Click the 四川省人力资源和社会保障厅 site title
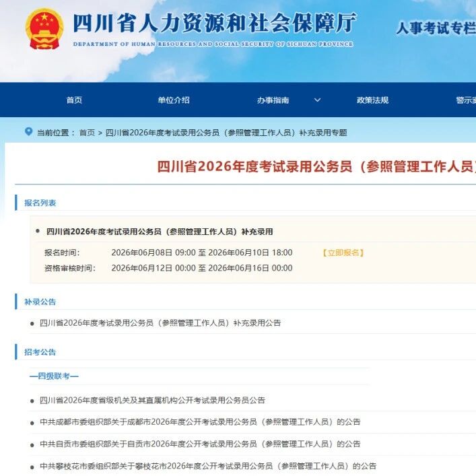This screenshot has height=476, width=476. pos(215,23)
